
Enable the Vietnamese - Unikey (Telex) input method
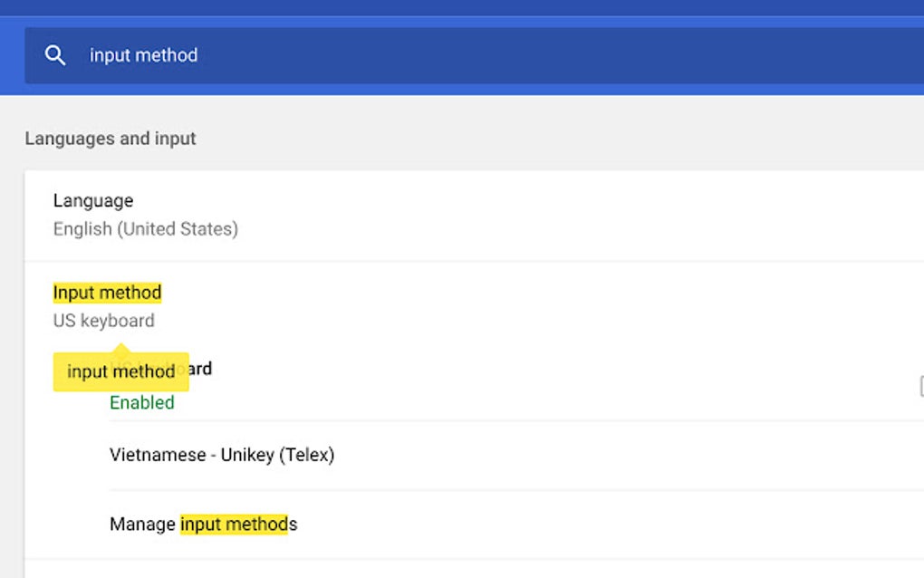[x=222, y=455]
